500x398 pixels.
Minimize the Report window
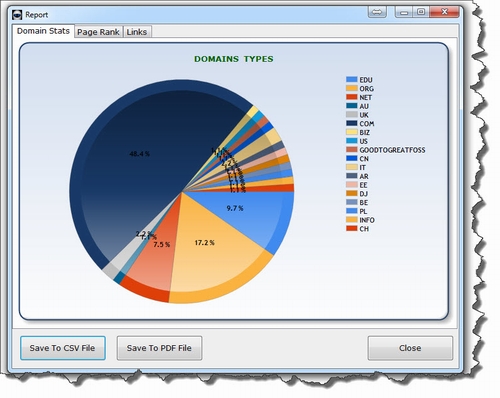404,12
